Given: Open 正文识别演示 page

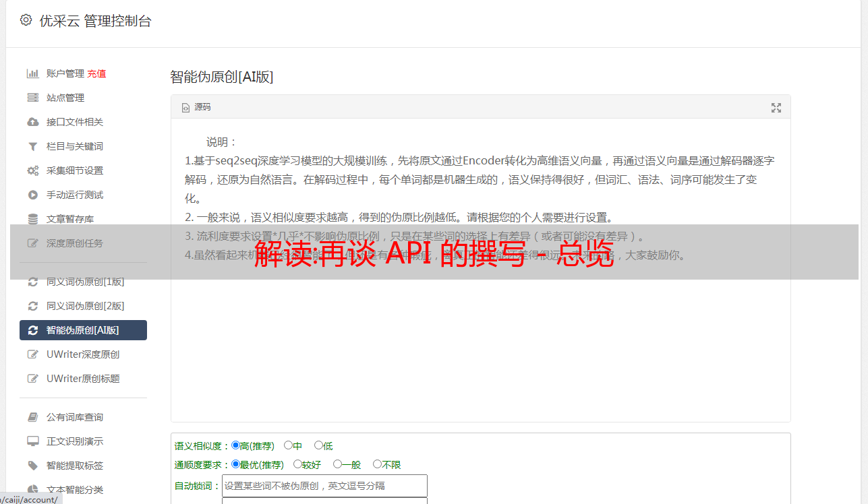Looking at the screenshot, I should click(x=75, y=441).
